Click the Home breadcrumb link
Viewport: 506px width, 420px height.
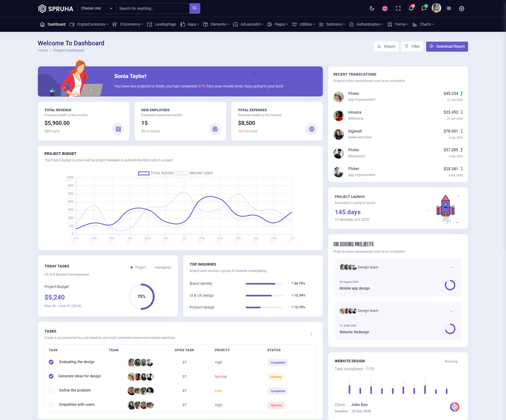pos(43,50)
